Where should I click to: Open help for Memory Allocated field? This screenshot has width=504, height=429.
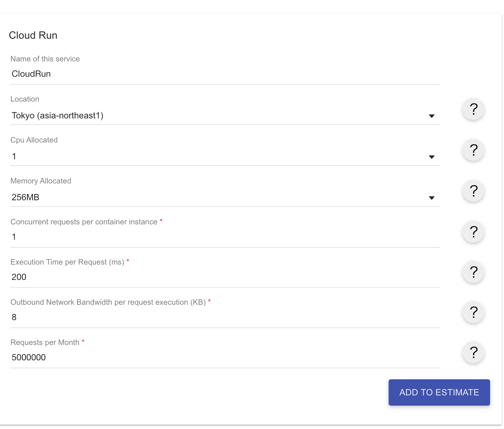473,191
